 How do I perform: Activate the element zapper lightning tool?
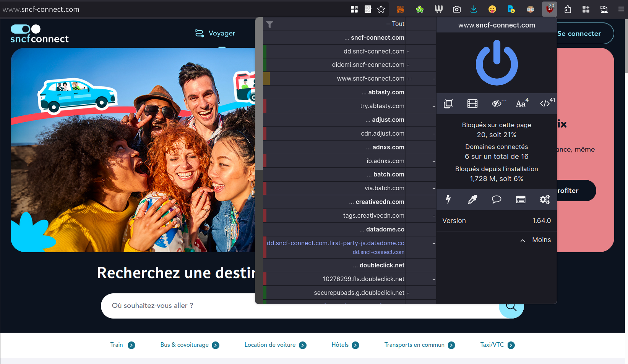point(448,199)
